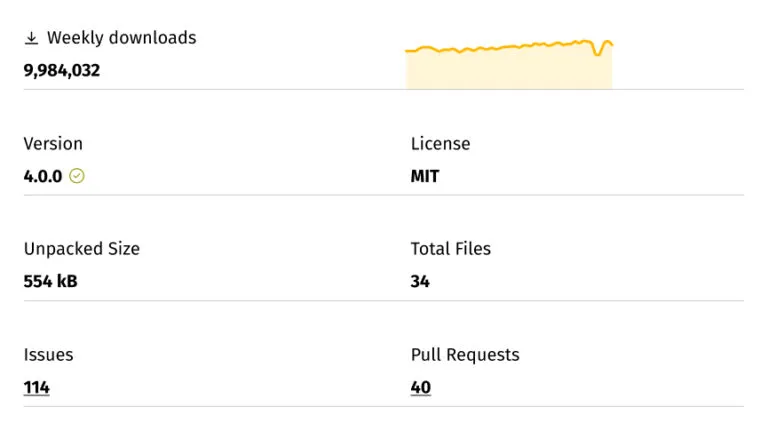Select the 9,984,032 downloads count
The width and height of the screenshot is (768, 431).
[62, 70]
